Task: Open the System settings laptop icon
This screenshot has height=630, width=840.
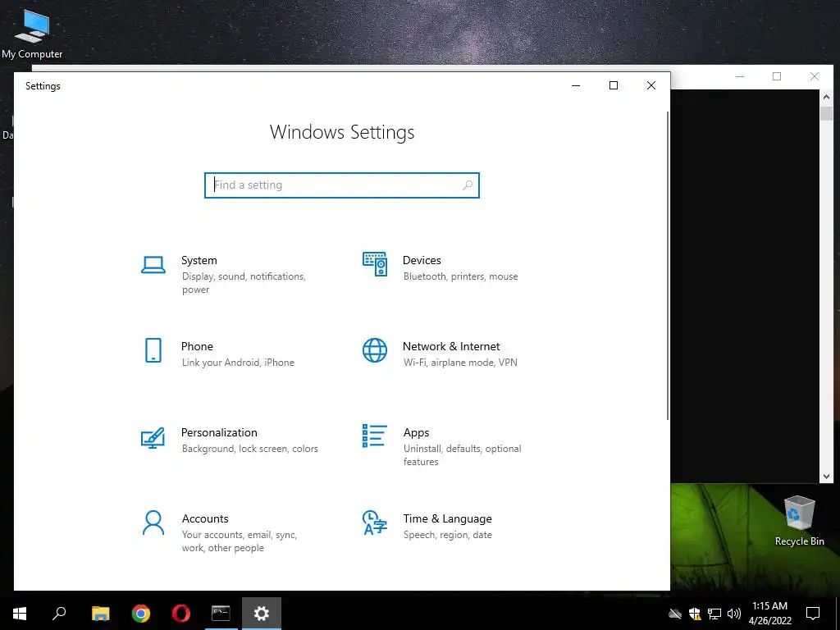Action: pyautogui.click(x=153, y=265)
